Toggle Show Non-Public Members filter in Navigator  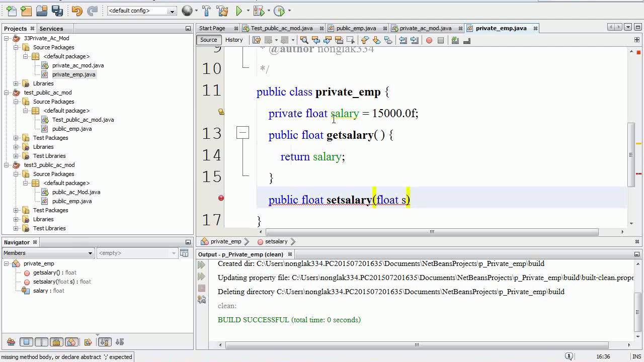56,342
